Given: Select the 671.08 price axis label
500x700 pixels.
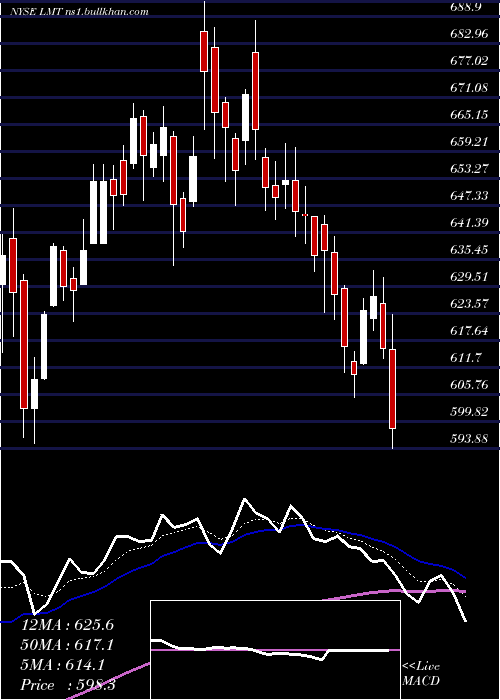Looking at the screenshot, I should pyautogui.click(x=470, y=88).
